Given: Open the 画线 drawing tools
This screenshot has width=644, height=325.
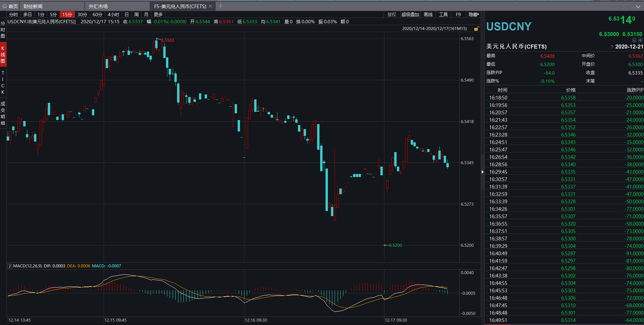Looking at the screenshot, I should pyautogui.click(x=428, y=14).
